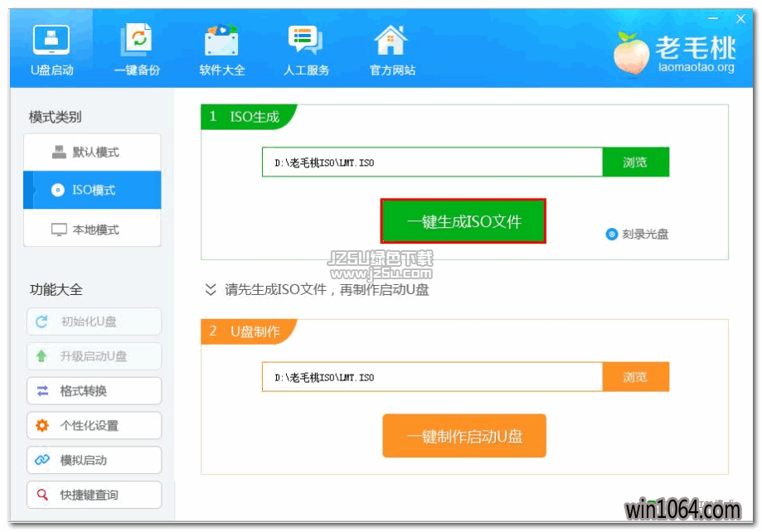Click the laomaotao.org text

coord(696,67)
